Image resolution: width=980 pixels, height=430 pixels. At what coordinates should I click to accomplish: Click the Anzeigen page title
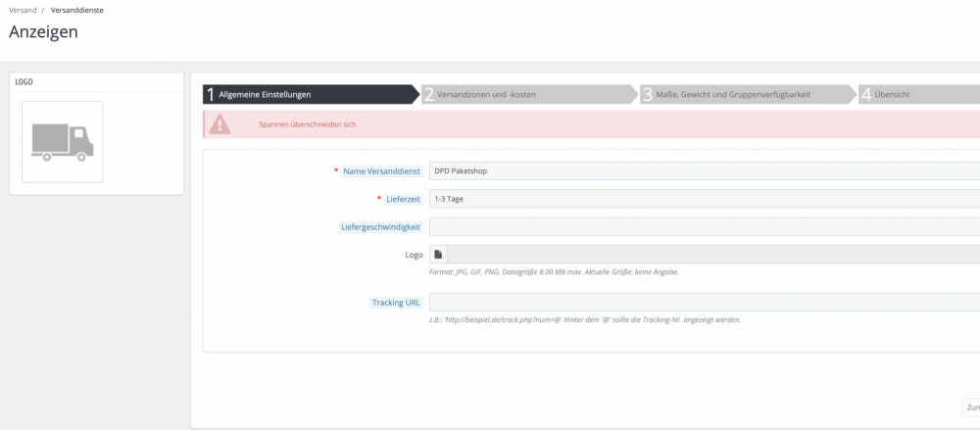point(43,32)
